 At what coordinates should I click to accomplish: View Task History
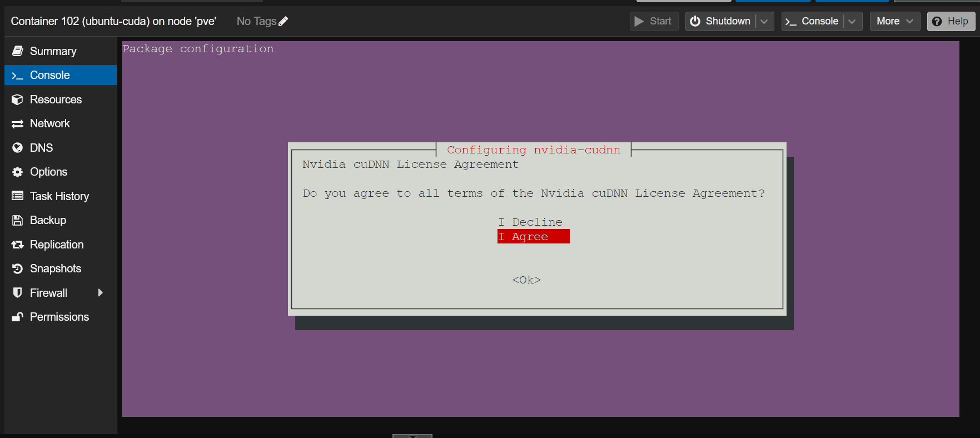[61, 196]
